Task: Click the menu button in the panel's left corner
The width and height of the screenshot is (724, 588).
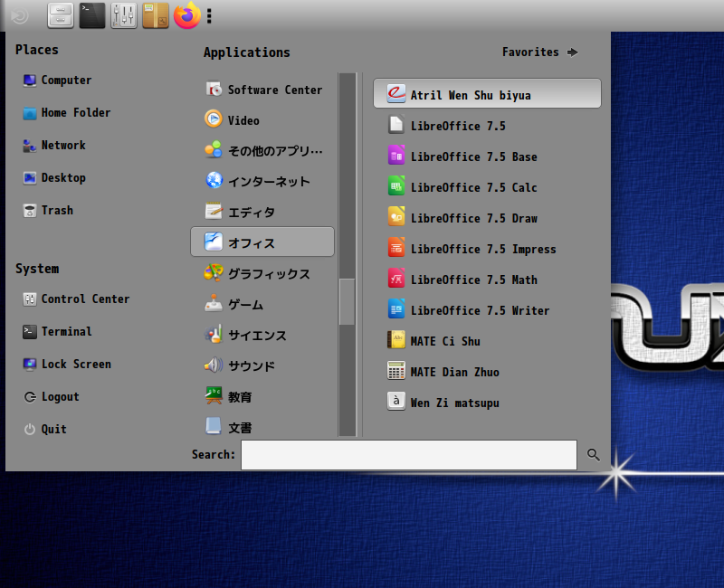Action: click(x=19, y=15)
